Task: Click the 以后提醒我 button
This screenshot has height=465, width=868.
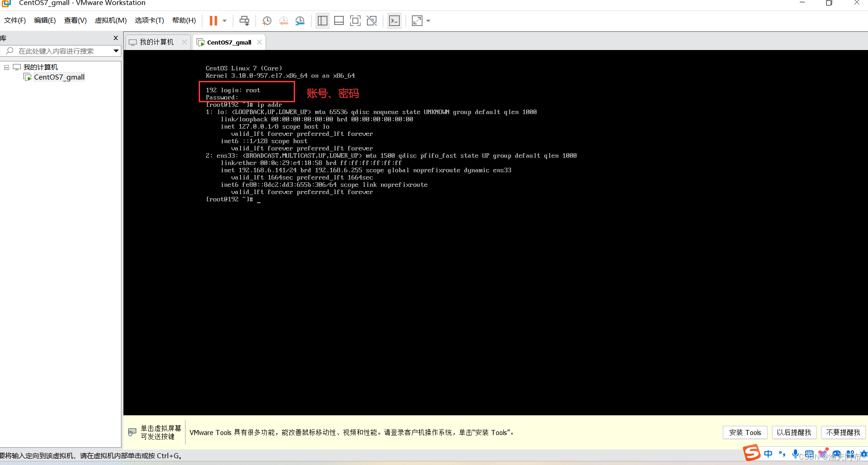Action: tap(794, 432)
